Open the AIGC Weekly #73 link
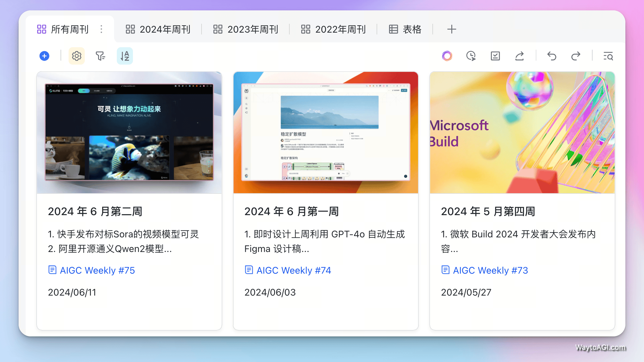The height and width of the screenshot is (362, 644). 490,270
